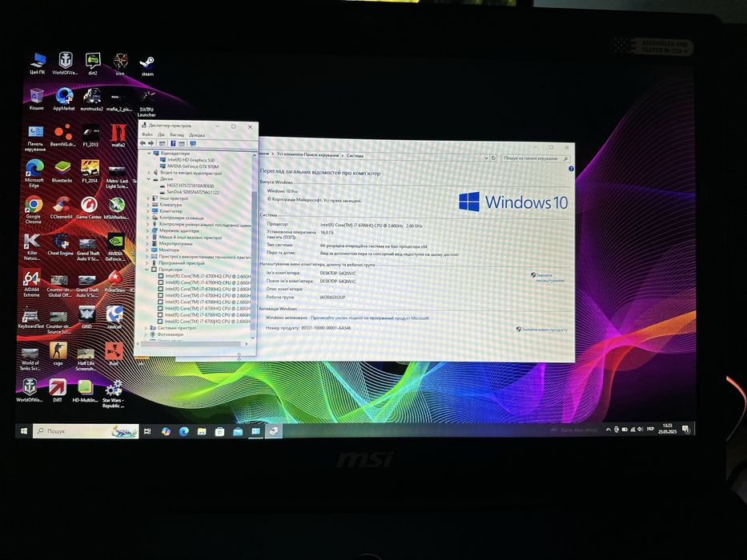Open the Windows Start button
This screenshot has height=560, width=747.
pyautogui.click(x=24, y=431)
